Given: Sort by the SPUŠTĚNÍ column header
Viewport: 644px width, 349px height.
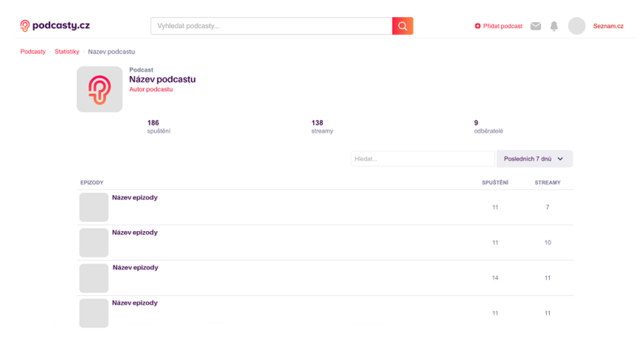Looking at the screenshot, I should coord(495,182).
